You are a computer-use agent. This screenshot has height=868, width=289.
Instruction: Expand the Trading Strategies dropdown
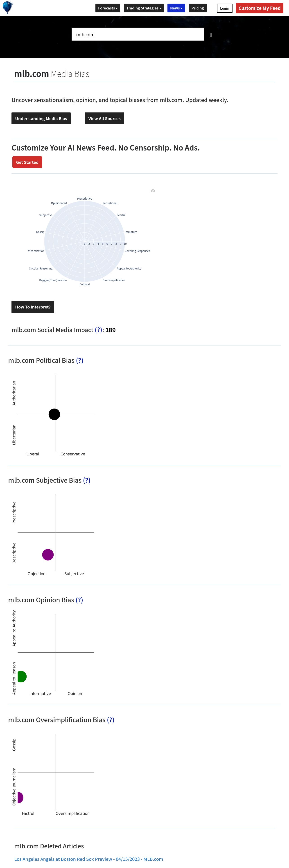[x=144, y=8]
